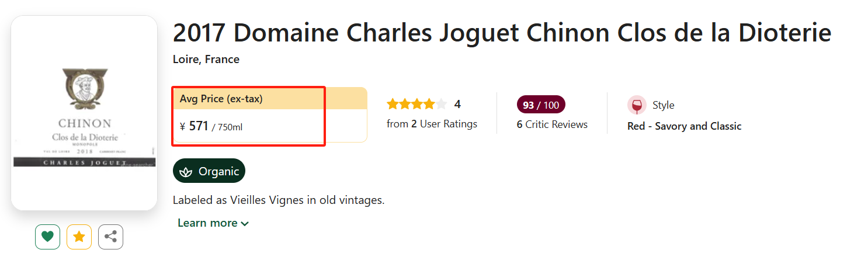This screenshot has width=868, height=260.
Task: Click Red - Savory and Classic style
Action: click(684, 126)
